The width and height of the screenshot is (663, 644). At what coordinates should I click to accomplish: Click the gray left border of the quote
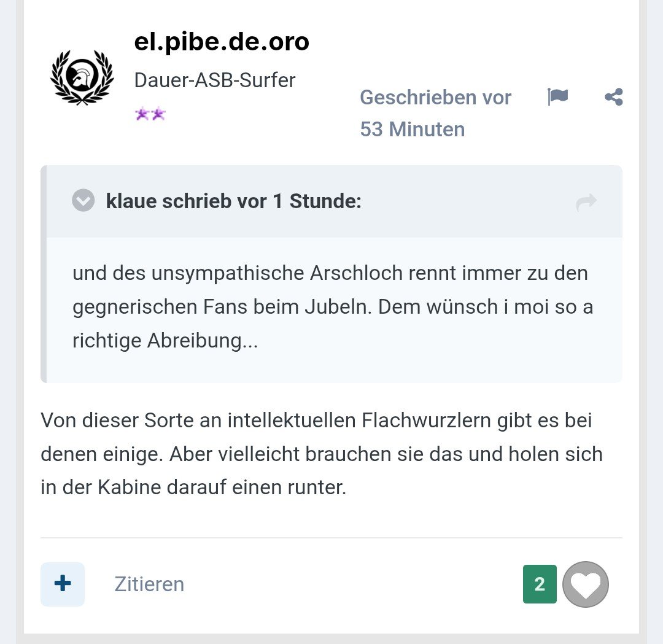44,274
